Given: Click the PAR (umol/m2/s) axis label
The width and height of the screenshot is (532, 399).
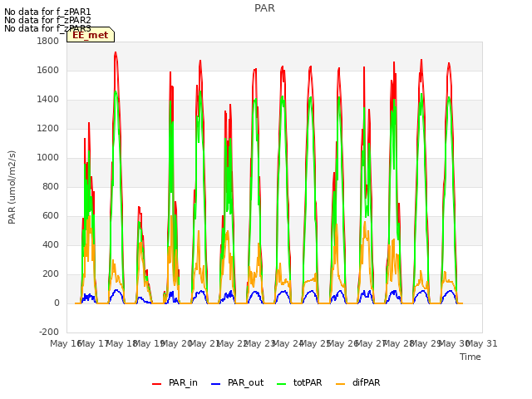Looking at the screenshot, I should point(12,187).
